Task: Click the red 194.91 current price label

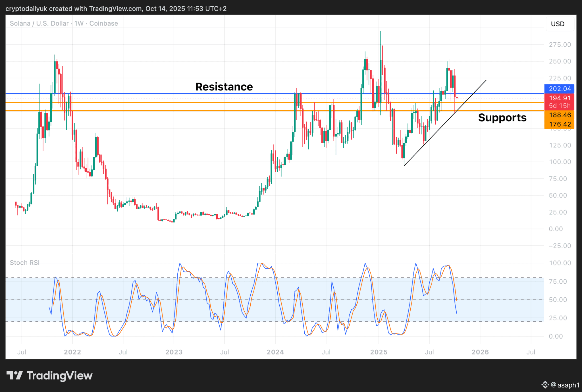Action: (559, 98)
